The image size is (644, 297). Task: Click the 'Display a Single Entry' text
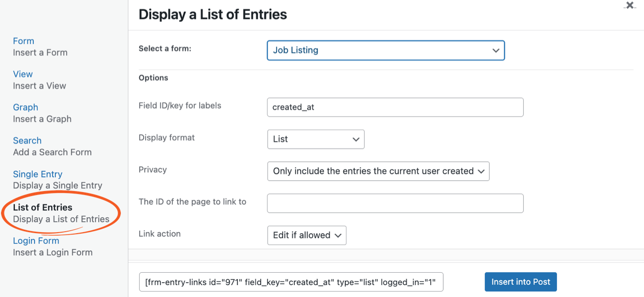point(57,186)
